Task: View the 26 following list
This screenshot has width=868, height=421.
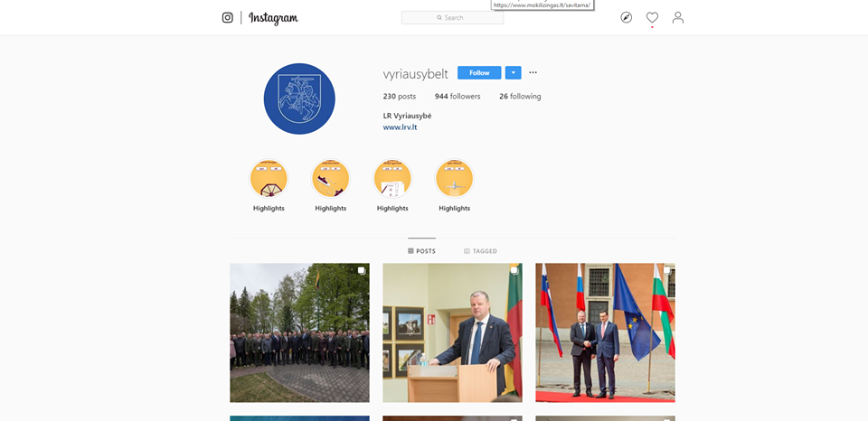Action: (x=520, y=97)
